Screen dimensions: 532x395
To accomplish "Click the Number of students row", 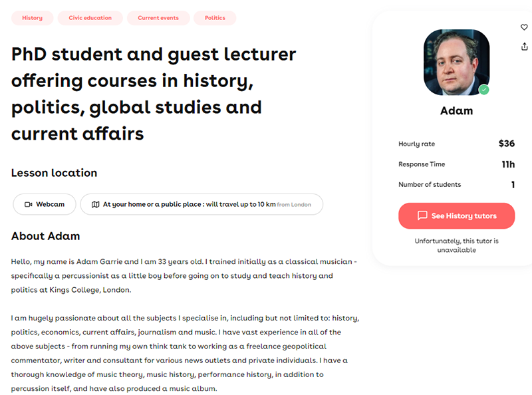I will pos(456,185).
